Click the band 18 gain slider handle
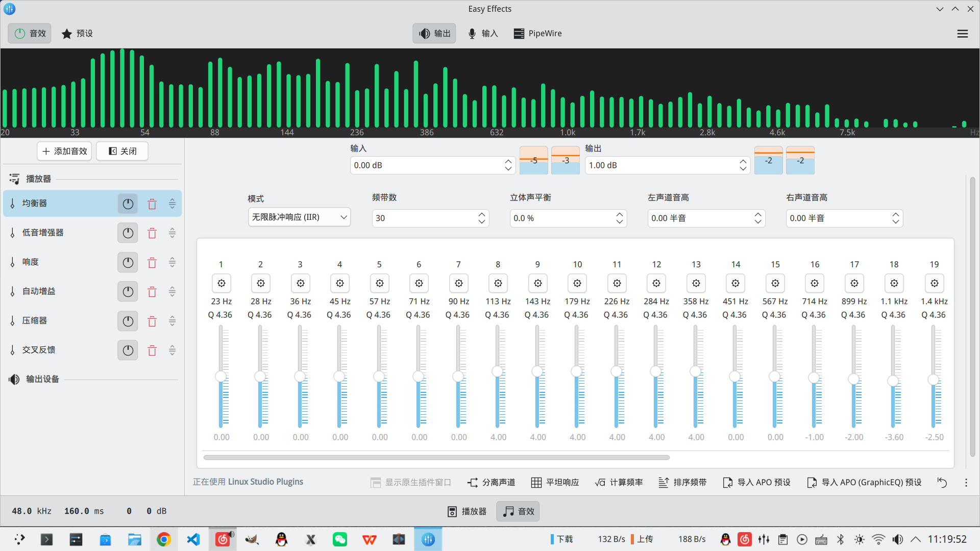Image resolution: width=980 pixels, height=551 pixels. (x=893, y=381)
